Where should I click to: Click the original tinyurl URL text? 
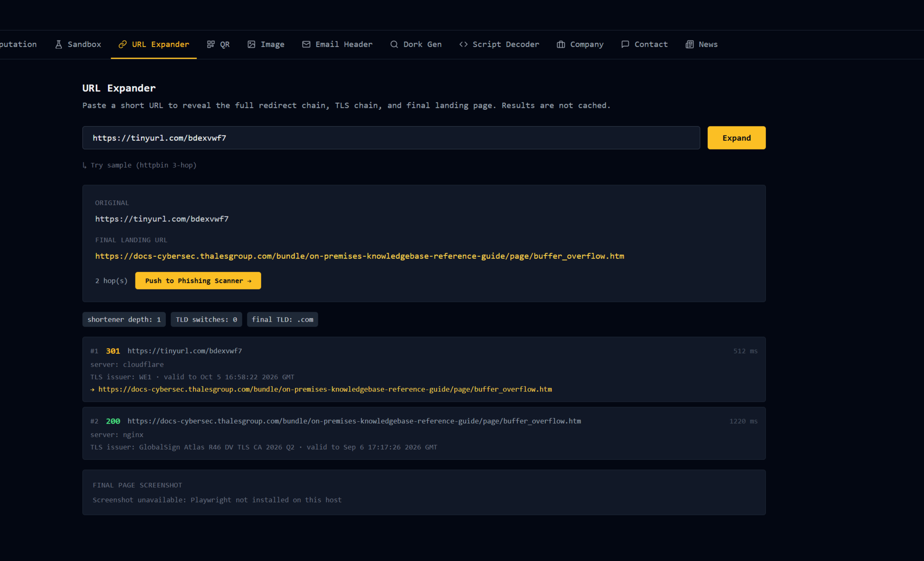tap(162, 219)
